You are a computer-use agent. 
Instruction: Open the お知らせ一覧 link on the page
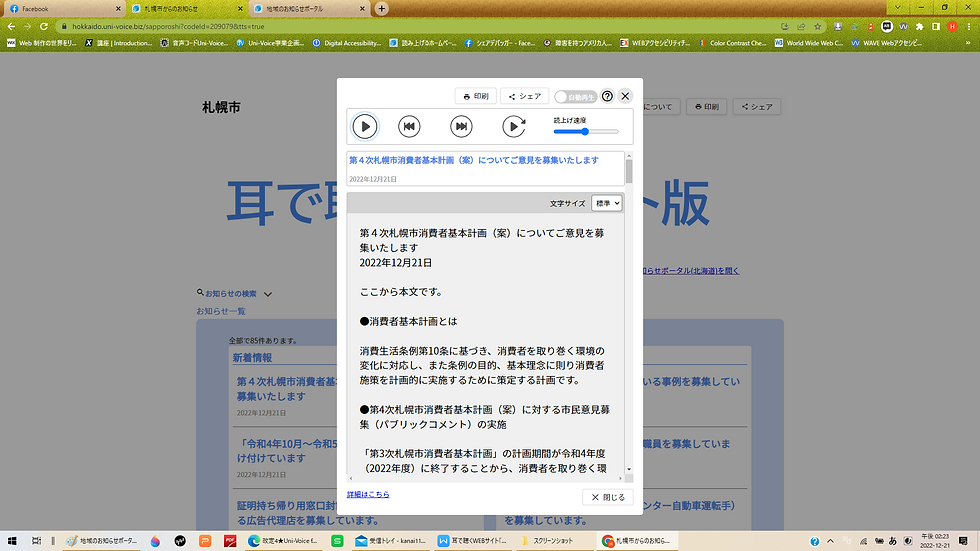221,311
